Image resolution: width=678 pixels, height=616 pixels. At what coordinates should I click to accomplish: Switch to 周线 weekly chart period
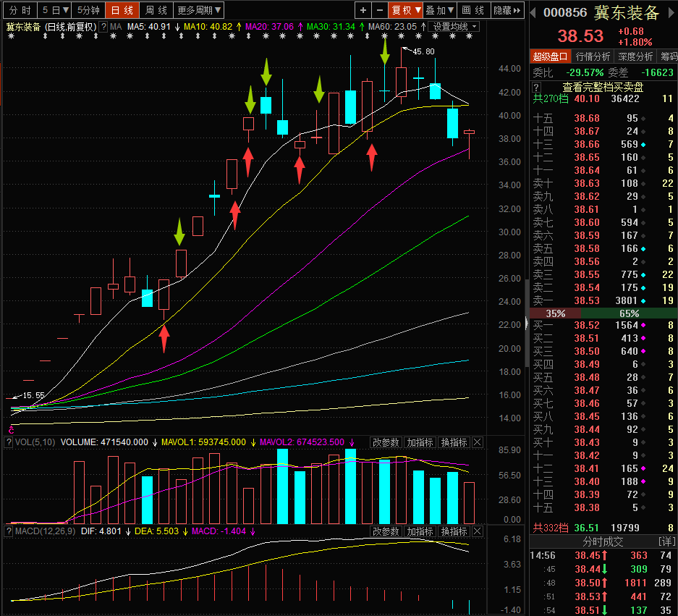pos(156,10)
